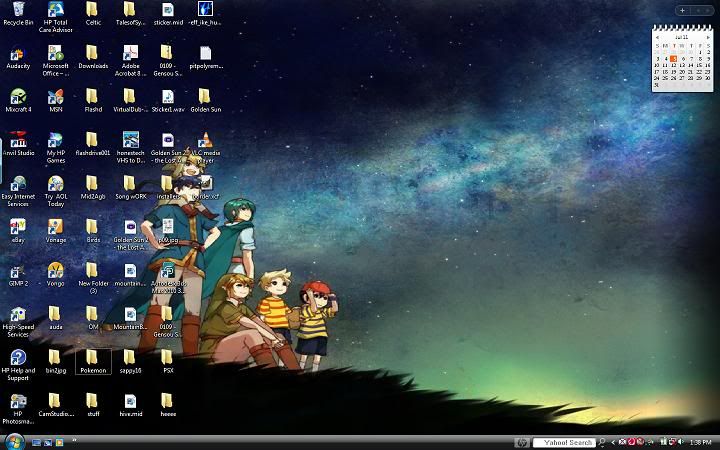Launch Audacity from the desktop
This screenshot has width=720, height=450.
click(18, 57)
